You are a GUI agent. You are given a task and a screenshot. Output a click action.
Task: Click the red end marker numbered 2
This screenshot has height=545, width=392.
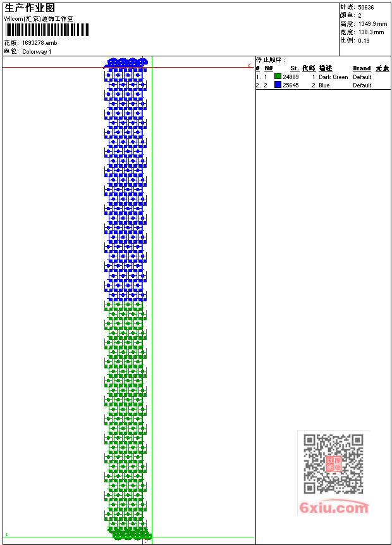click(249, 65)
